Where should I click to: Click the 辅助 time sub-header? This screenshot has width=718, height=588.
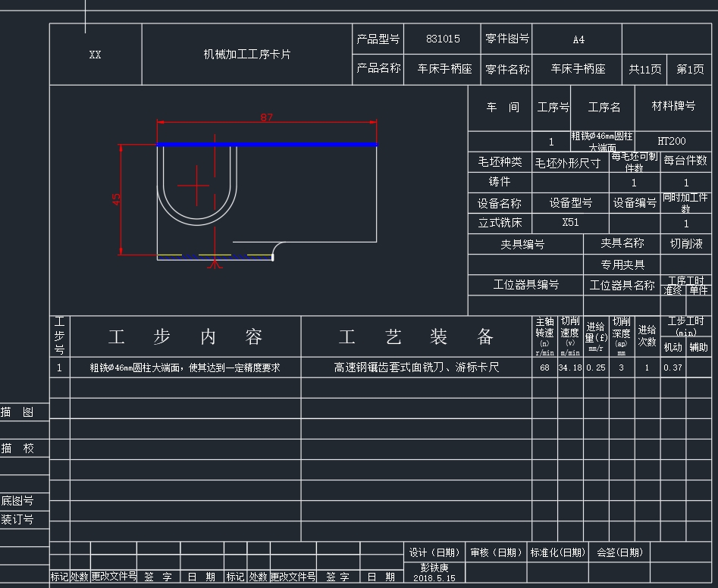click(698, 347)
